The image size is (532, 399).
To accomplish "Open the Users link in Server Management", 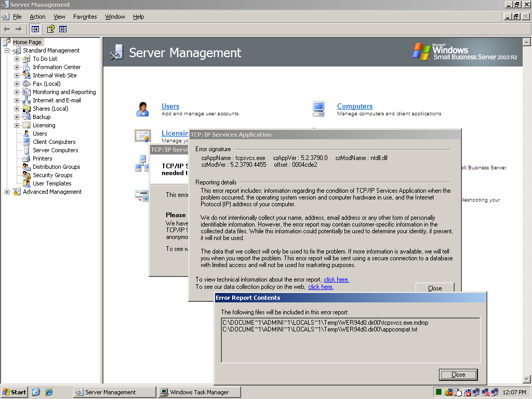I will pos(170,106).
